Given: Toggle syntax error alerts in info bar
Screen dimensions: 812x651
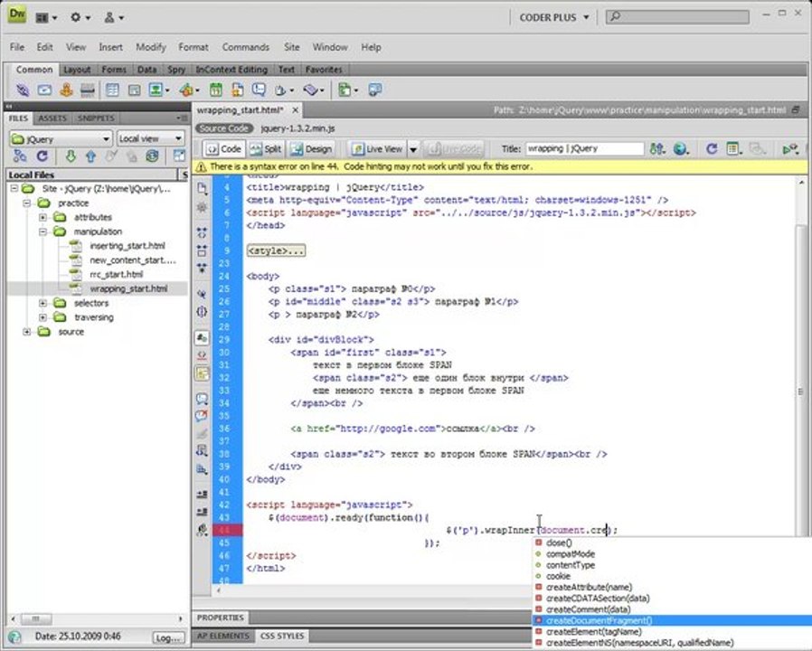Looking at the screenshot, I should [x=202, y=373].
